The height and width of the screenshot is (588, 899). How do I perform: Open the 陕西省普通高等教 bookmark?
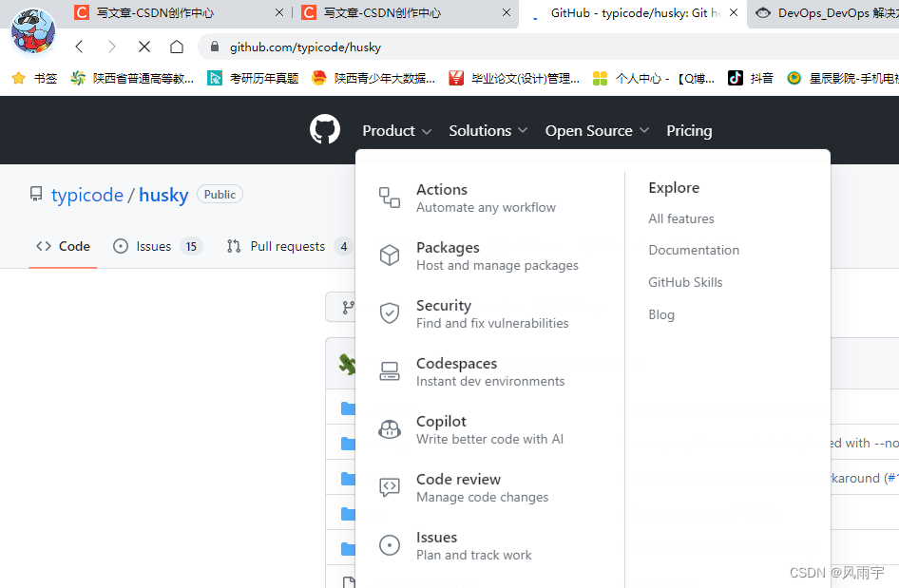click(132, 78)
